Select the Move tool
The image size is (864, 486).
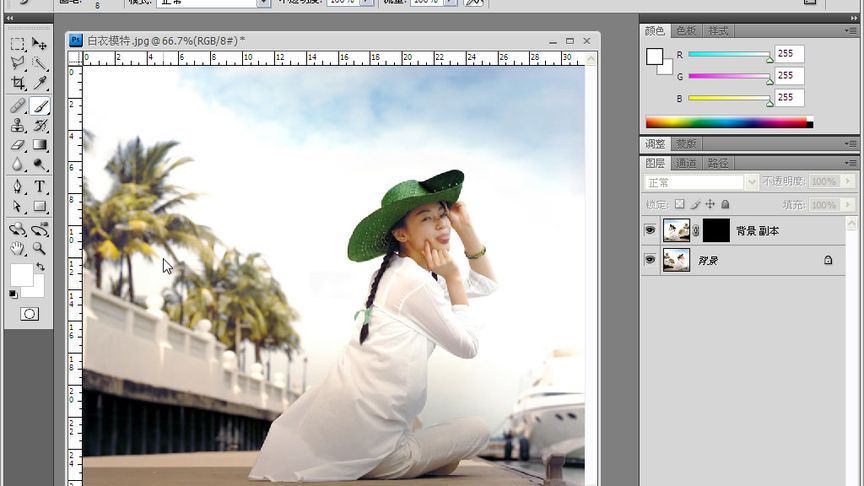pos(40,44)
